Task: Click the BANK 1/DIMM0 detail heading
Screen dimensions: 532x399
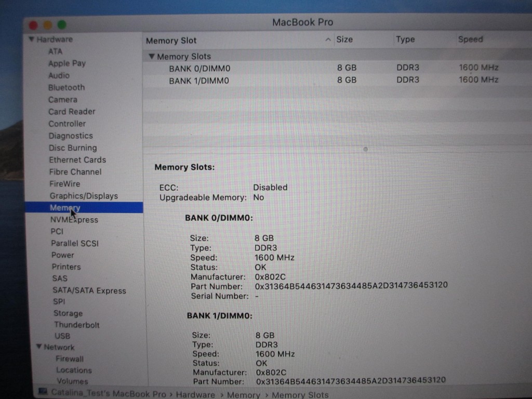Action: coord(220,316)
